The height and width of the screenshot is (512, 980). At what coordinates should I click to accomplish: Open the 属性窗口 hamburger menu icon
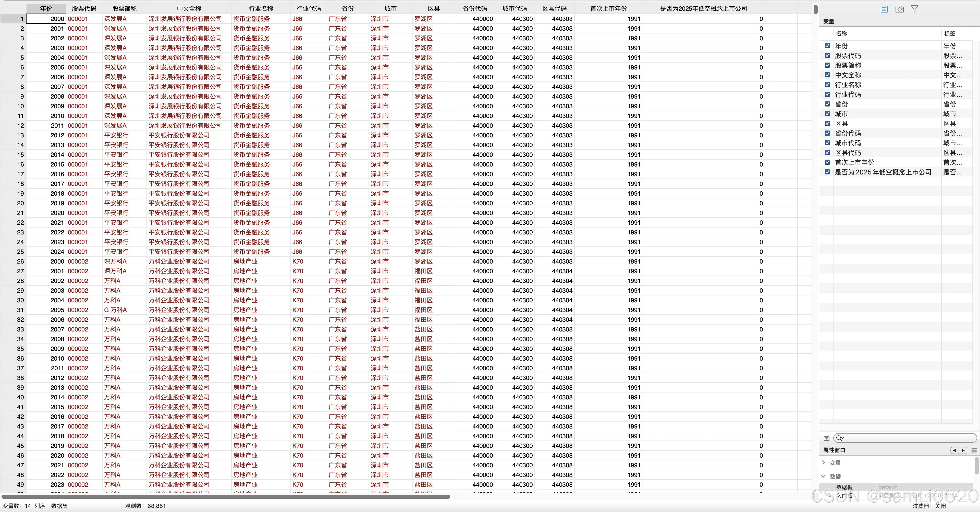coord(974,450)
